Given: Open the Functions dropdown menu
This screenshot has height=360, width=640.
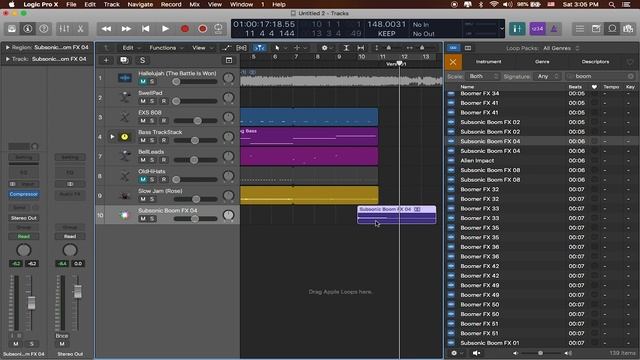Looking at the screenshot, I should (166, 48).
